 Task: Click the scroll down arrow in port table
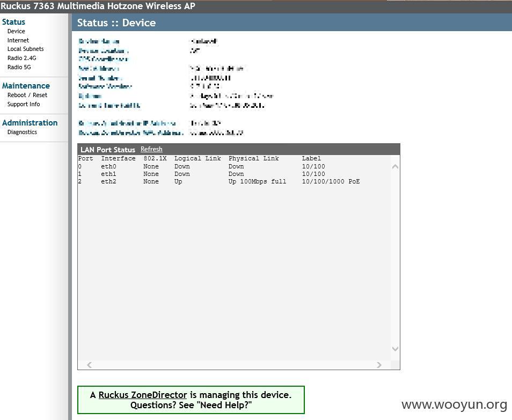[395, 349]
